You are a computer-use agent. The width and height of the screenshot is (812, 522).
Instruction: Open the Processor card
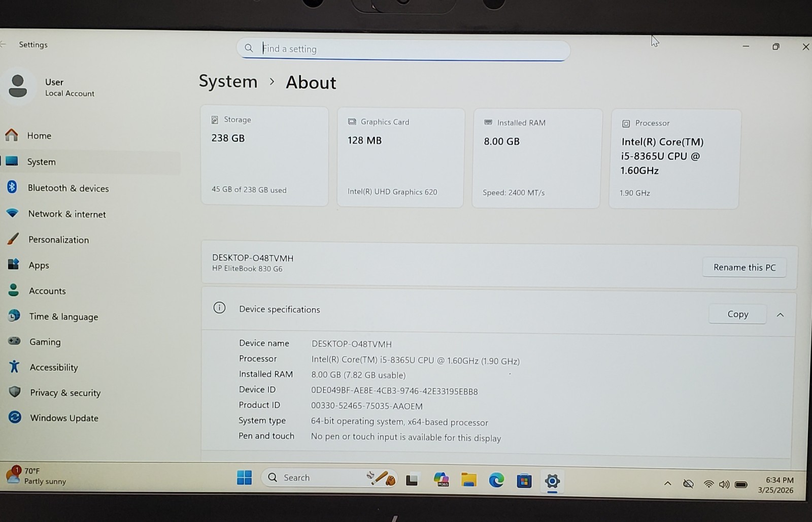[674, 159]
